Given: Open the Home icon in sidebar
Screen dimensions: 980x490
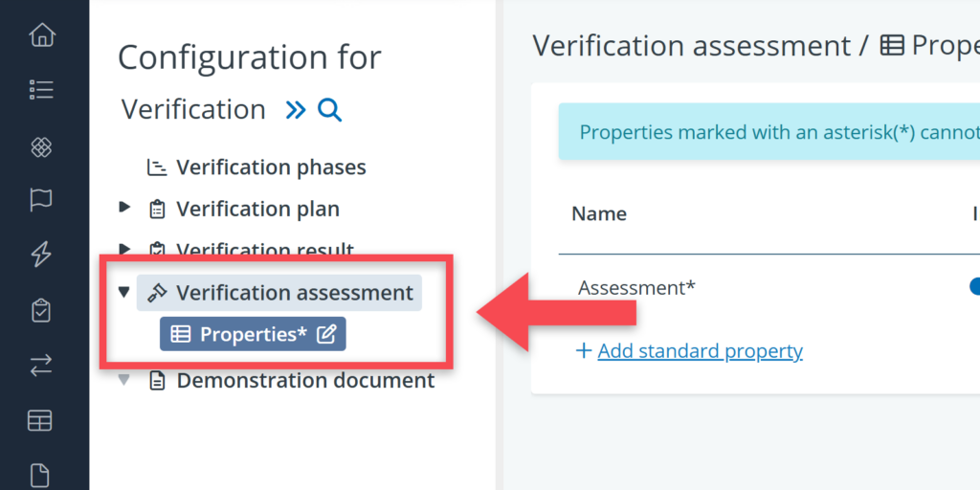Looking at the screenshot, I should click(41, 36).
